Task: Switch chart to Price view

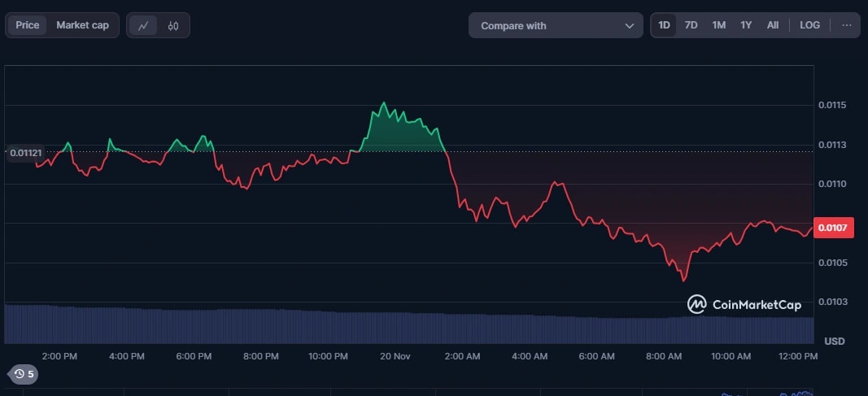Action: click(x=28, y=25)
